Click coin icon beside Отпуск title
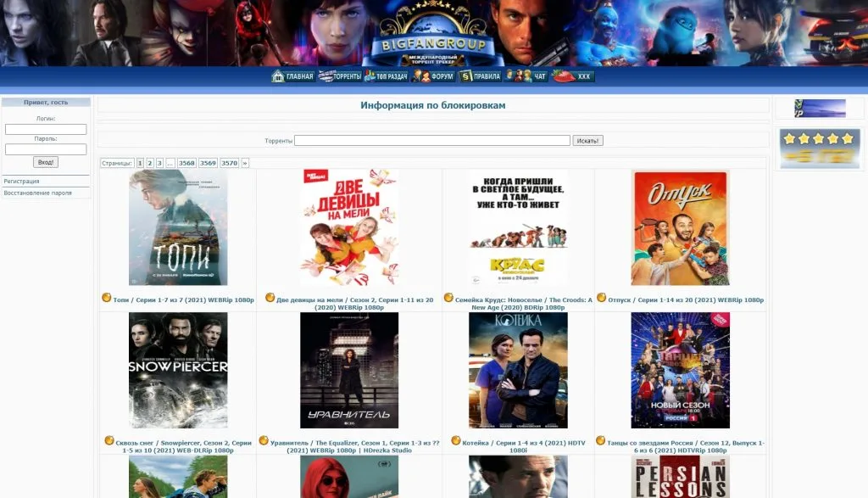The image size is (868, 498). coord(602,298)
